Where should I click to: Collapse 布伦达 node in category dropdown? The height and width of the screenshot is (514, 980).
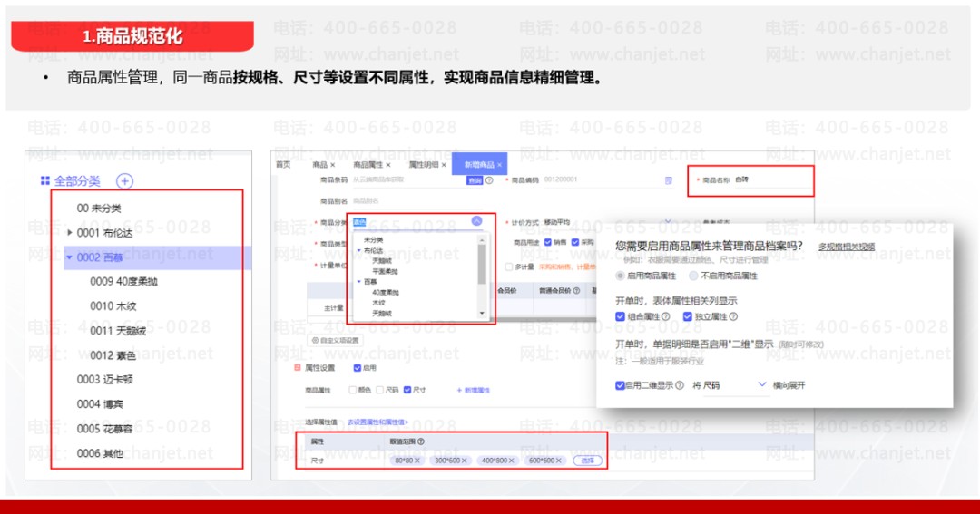click(359, 250)
